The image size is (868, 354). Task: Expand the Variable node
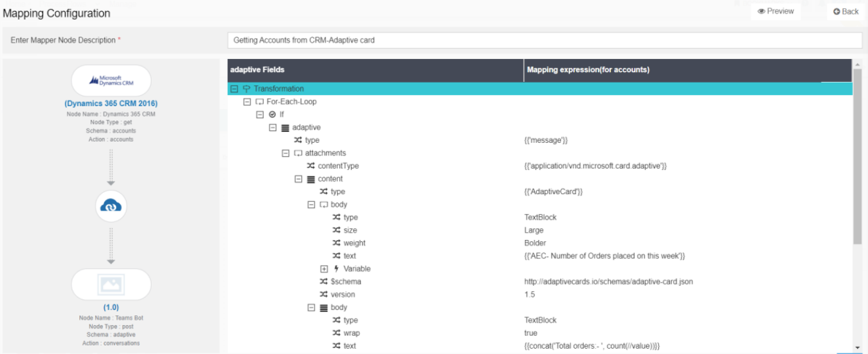coord(323,269)
